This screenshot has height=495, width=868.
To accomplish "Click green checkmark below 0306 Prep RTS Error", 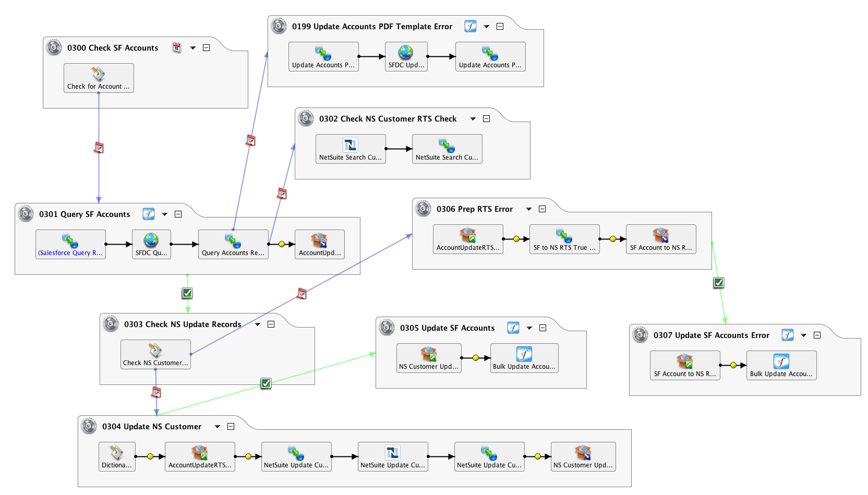I will coord(719,283).
